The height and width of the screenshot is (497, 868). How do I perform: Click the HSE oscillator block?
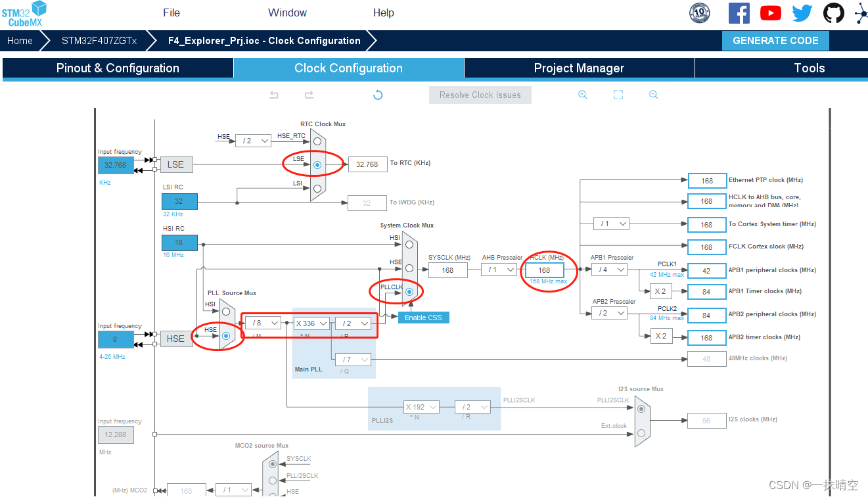pyautogui.click(x=175, y=339)
